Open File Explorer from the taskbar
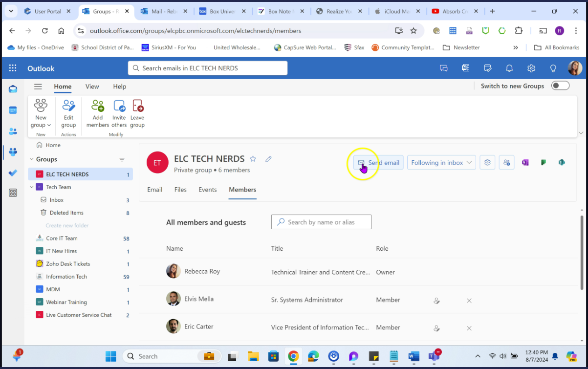 coord(253,356)
